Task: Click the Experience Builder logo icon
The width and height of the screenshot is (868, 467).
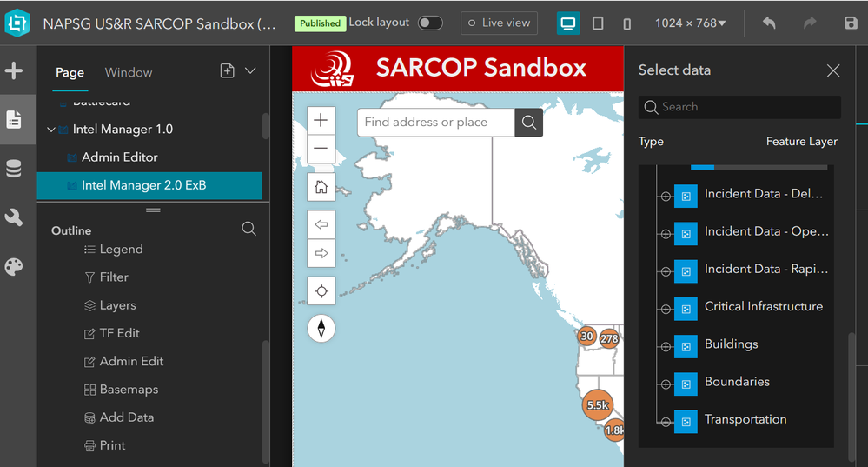Action: click(17, 23)
